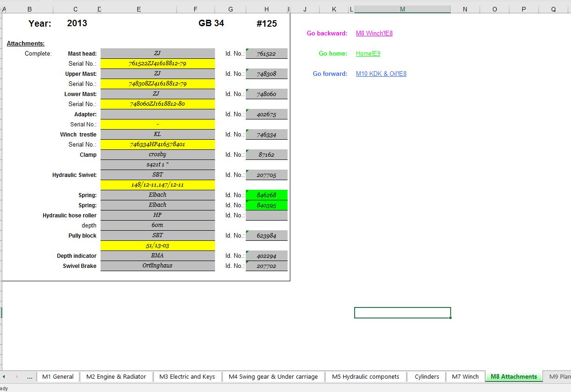Select Hydraulic Swivel Id No. 207705

(x=266, y=175)
